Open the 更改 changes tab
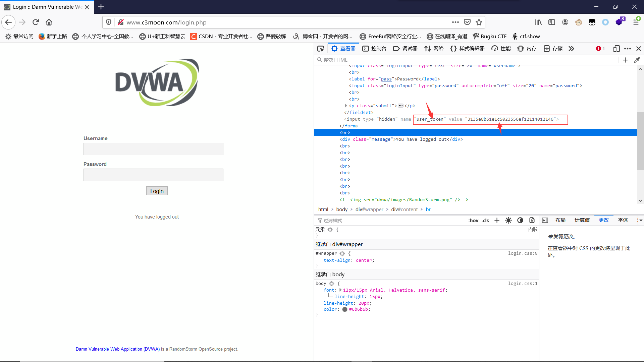The width and height of the screenshot is (644, 362). point(604,220)
